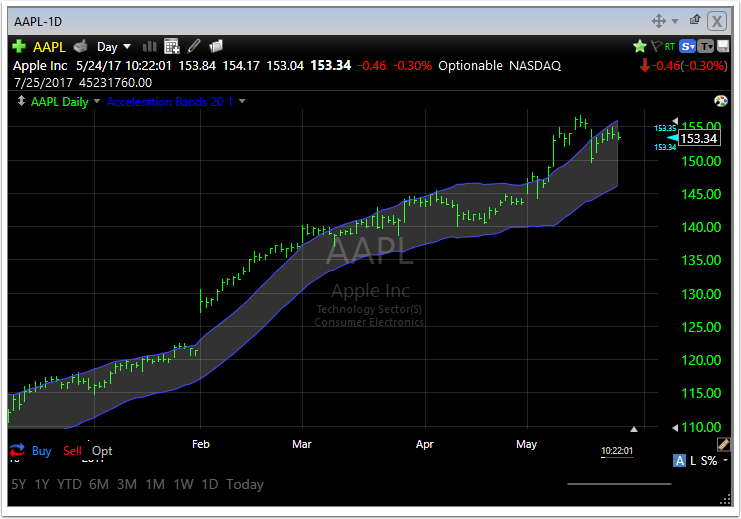Click the tray icon beside the AAPL ticker
This screenshot has width=741, height=519.
(81, 46)
